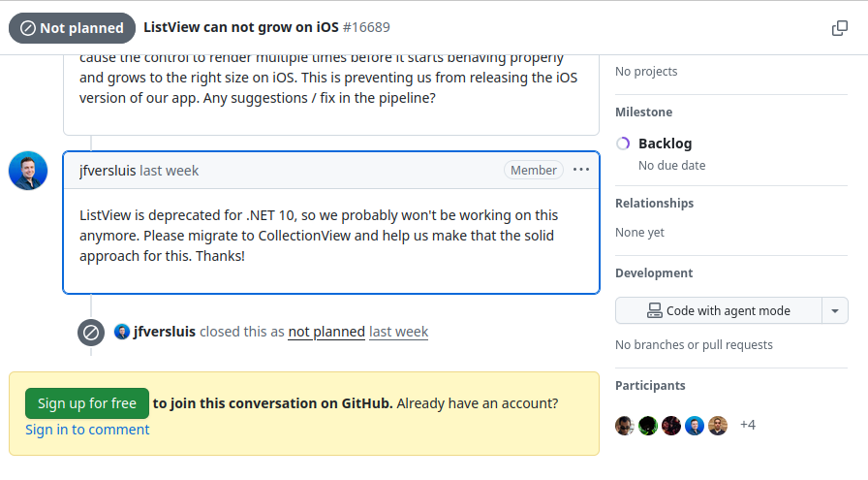Open jfversluis username in comment header
This screenshot has height=480, width=868.
[x=108, y=171]
